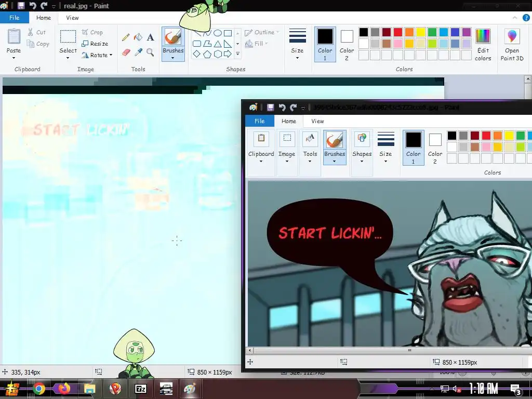Open Google Chrome from the taskbar

click(39, 389)
